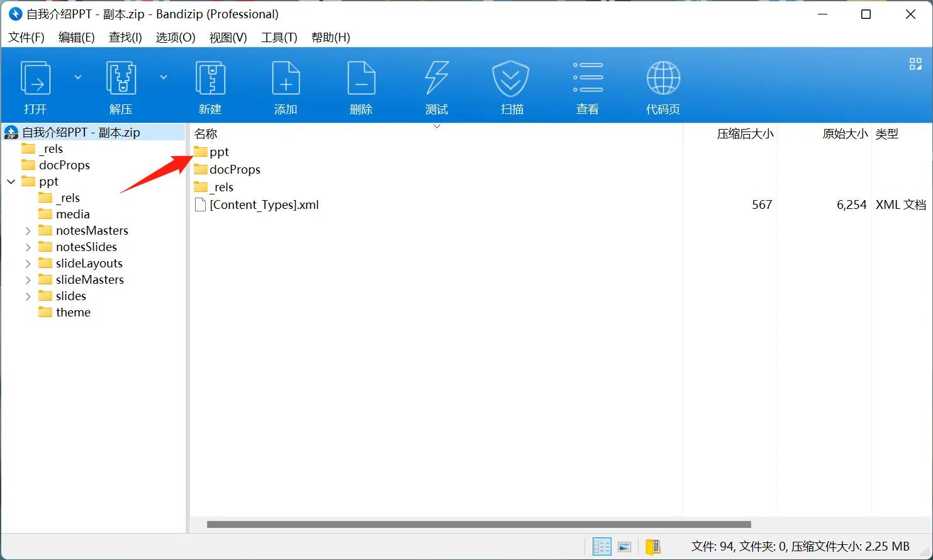The height and width of the screenshot is (560, 933).
Task: Select notesSlides folder in tree
Action: 86,247
